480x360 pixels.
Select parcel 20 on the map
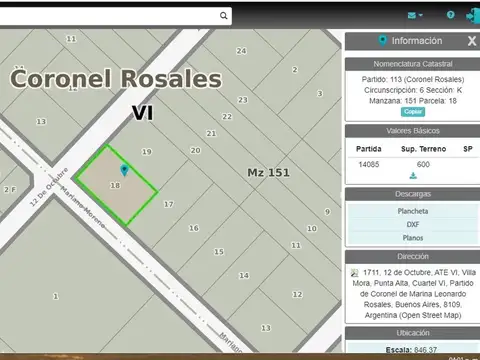coord(195,150)
